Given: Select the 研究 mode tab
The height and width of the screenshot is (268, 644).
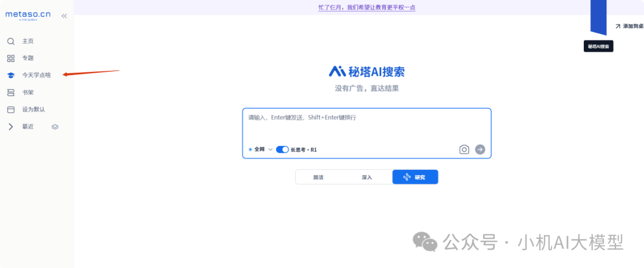Looking at the screenshot, I should 415,177.
